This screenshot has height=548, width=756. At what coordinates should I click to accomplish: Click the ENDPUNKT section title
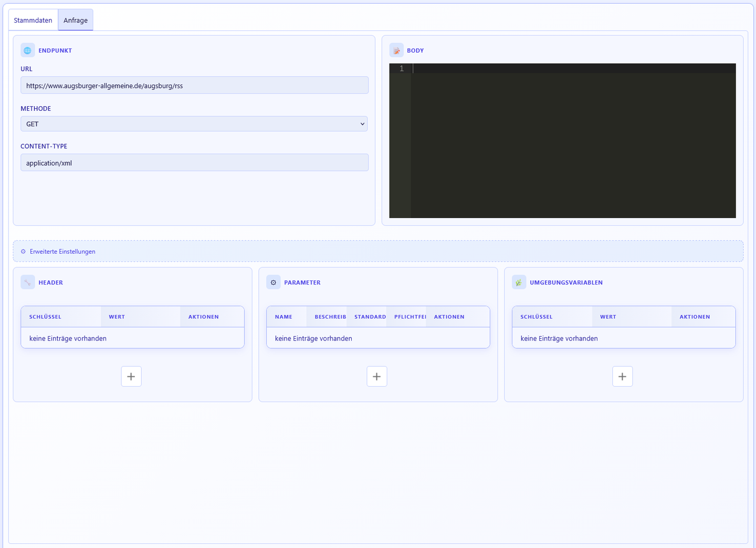(55, 50)
